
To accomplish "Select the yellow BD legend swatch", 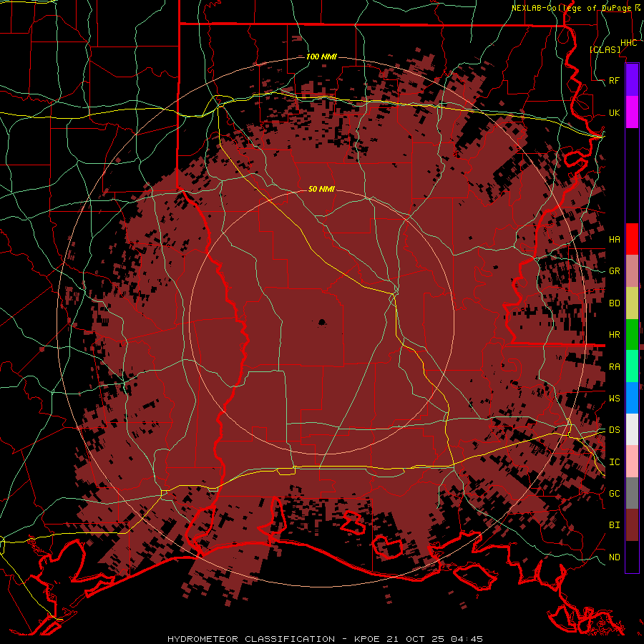I will click(x=632, y=303).
